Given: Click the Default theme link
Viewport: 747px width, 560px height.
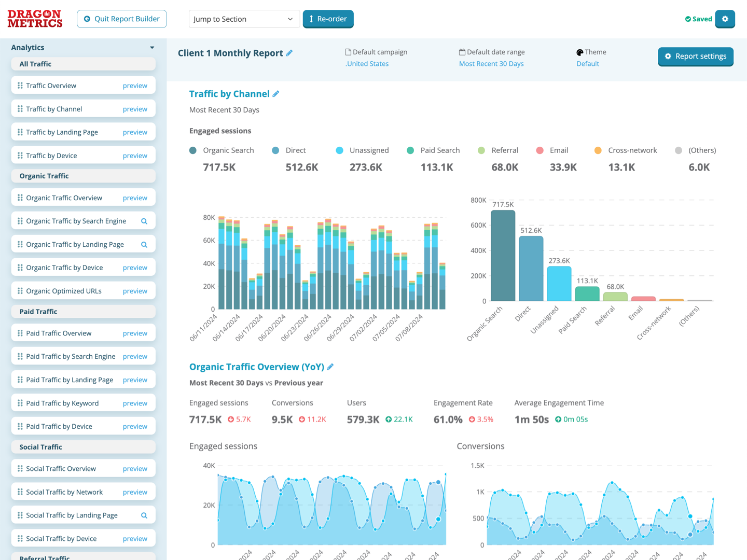Looking at the screenshot, I should [x=588, y=64].
